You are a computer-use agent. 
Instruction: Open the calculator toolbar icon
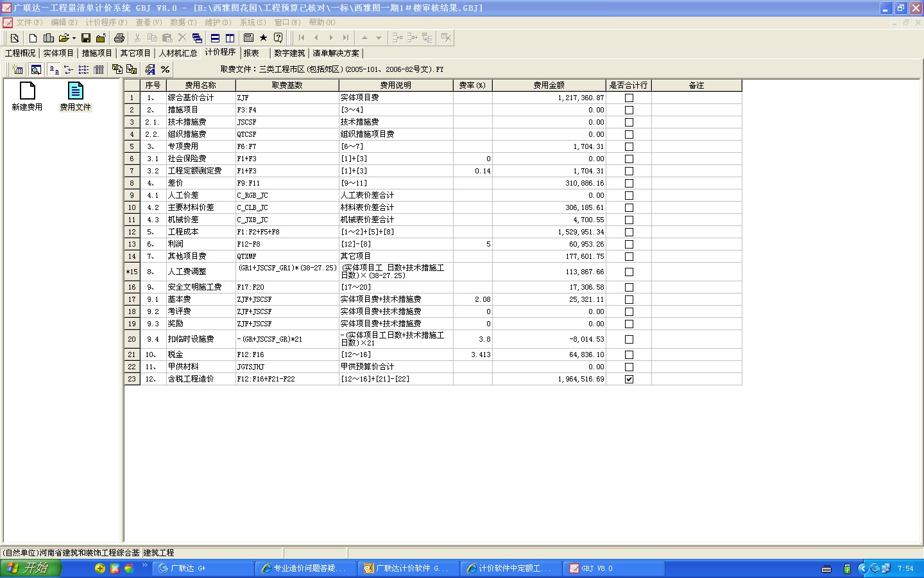click(248, 38)
